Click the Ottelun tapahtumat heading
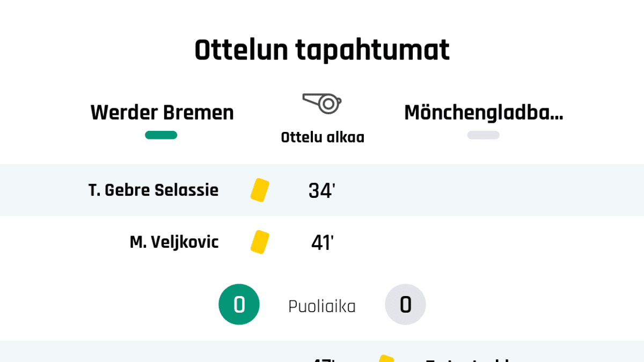 [322, 50]
